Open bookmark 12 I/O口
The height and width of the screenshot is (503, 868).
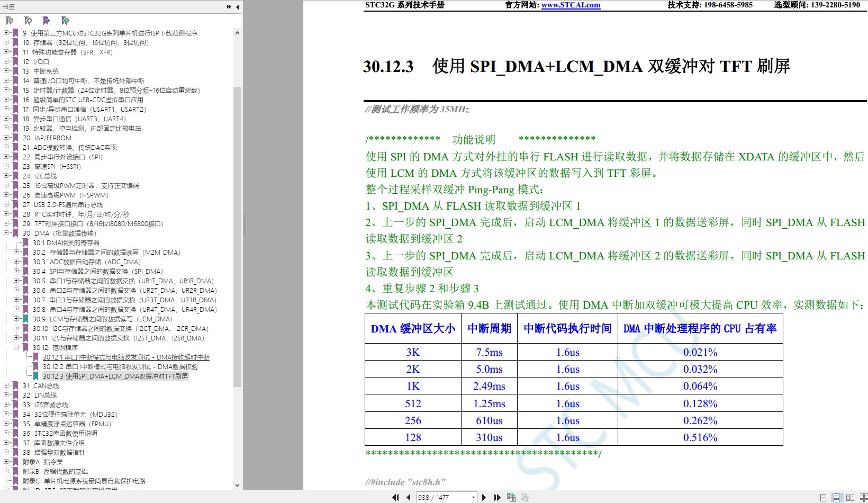click(x=35, y=62)
